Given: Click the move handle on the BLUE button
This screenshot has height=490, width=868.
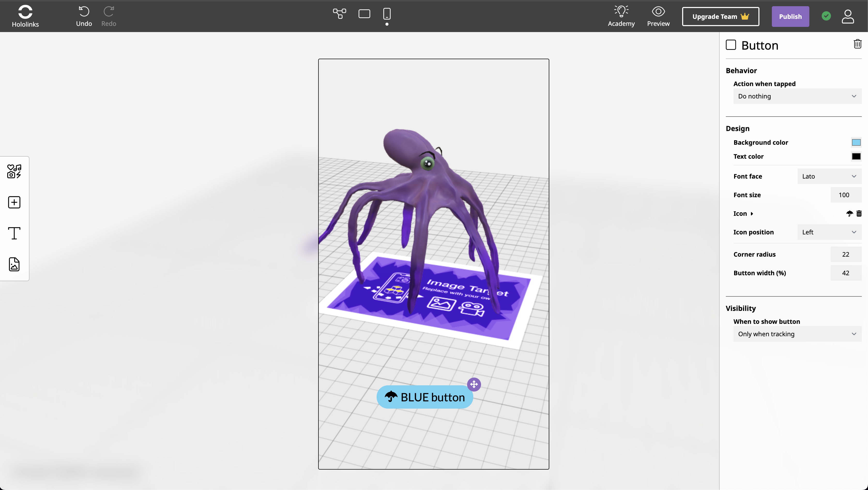Looking at the screenshot, I should click(x=474, y=384).
